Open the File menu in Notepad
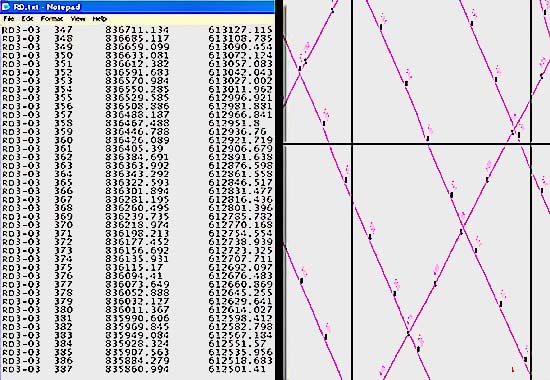Viewport: 550px width, 380px height. 8,19
